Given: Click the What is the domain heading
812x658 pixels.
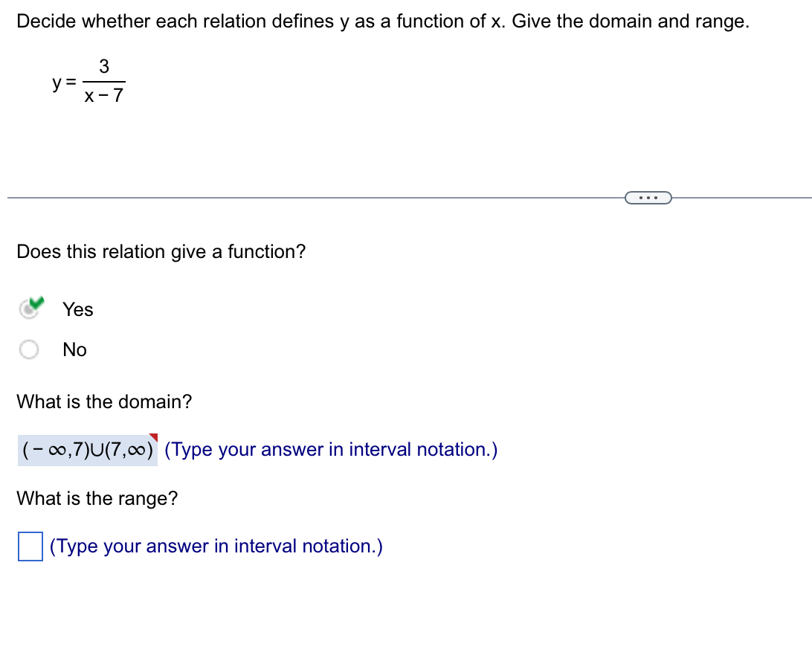Looking at the screenshot, I should coord(103,401).
